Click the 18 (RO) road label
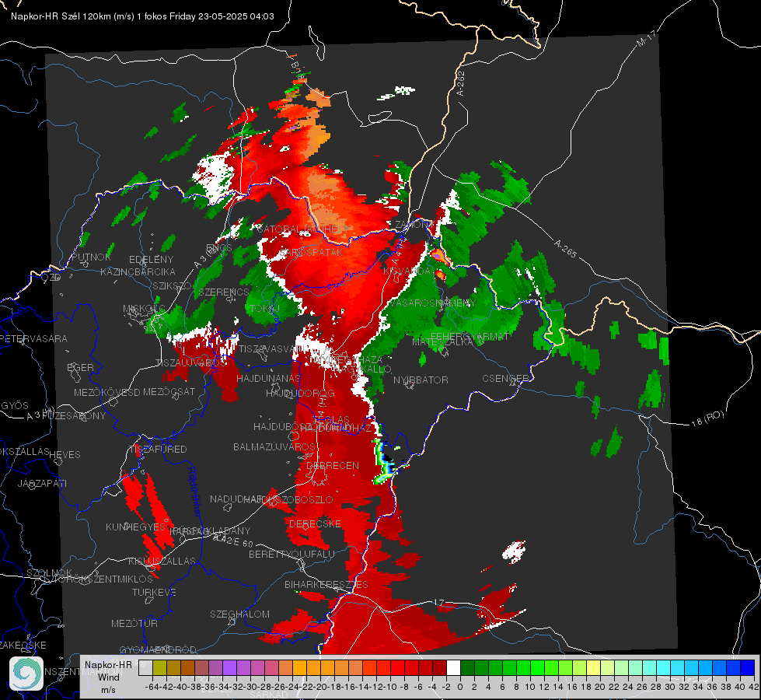761x700 pixels. coord(707,418)
